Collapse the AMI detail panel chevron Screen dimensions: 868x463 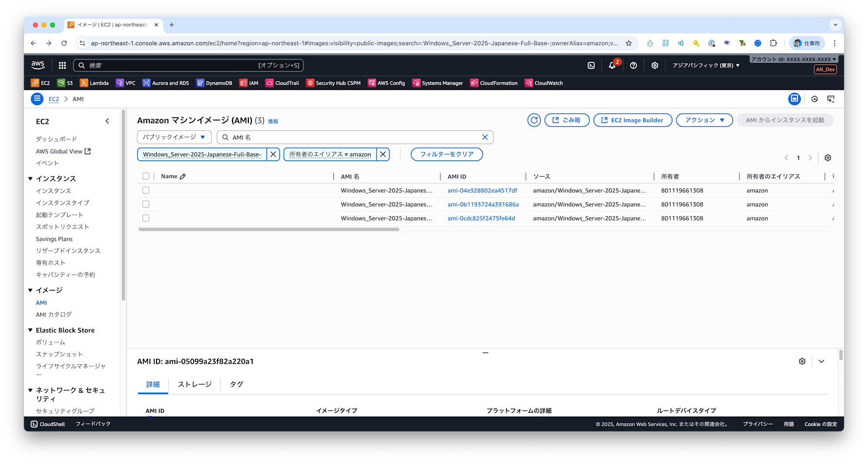[822, 361]
